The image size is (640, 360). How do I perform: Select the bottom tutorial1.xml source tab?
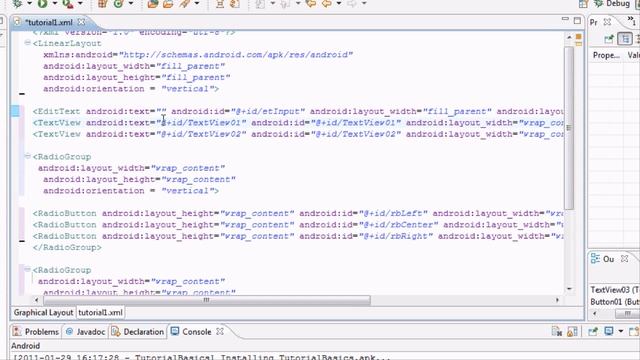point(100,313)
